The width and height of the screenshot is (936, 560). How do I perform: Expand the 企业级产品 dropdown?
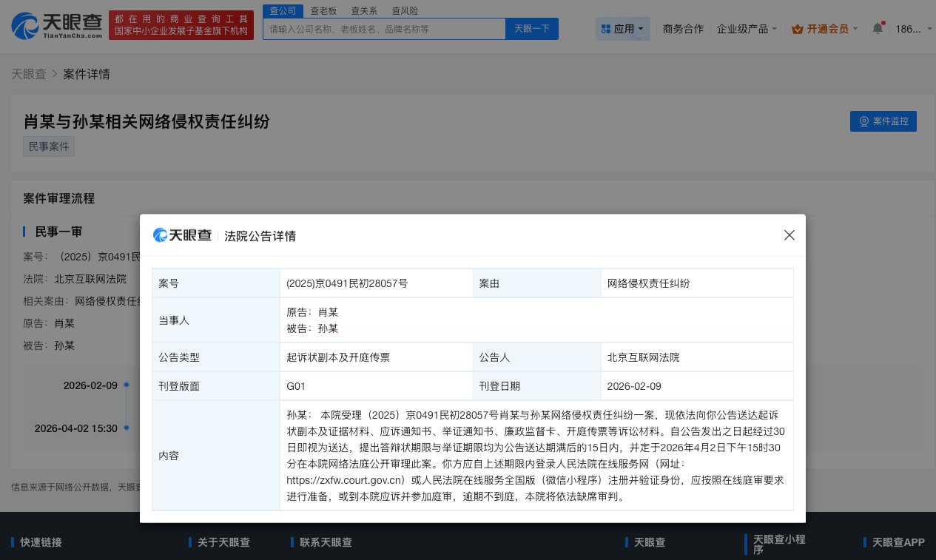pos(747,29)
